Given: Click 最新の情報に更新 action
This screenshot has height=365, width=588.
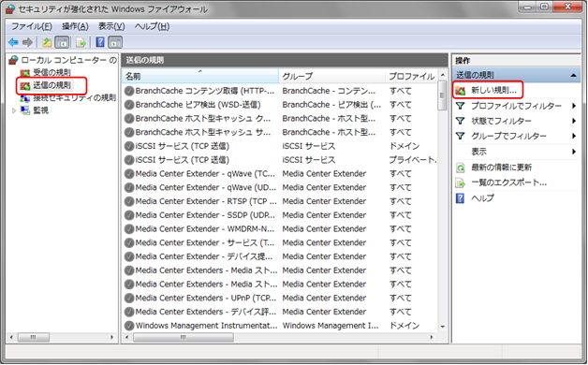Looking at the screenshot, I should (x=501, y=168).
